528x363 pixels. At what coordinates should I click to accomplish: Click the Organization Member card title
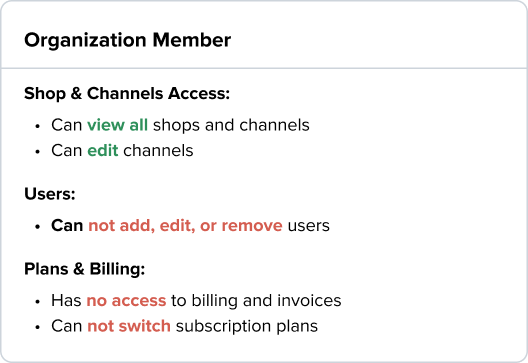tap(127, 40)
